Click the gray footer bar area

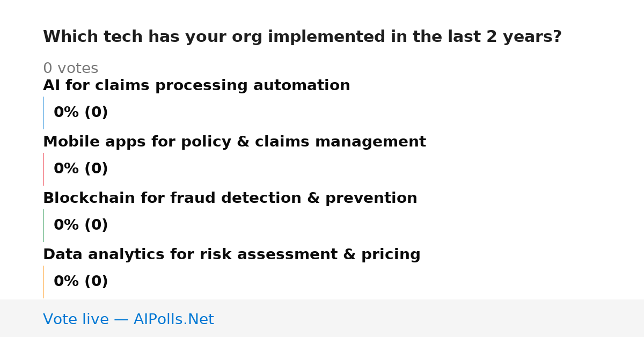tap(322, 318)
